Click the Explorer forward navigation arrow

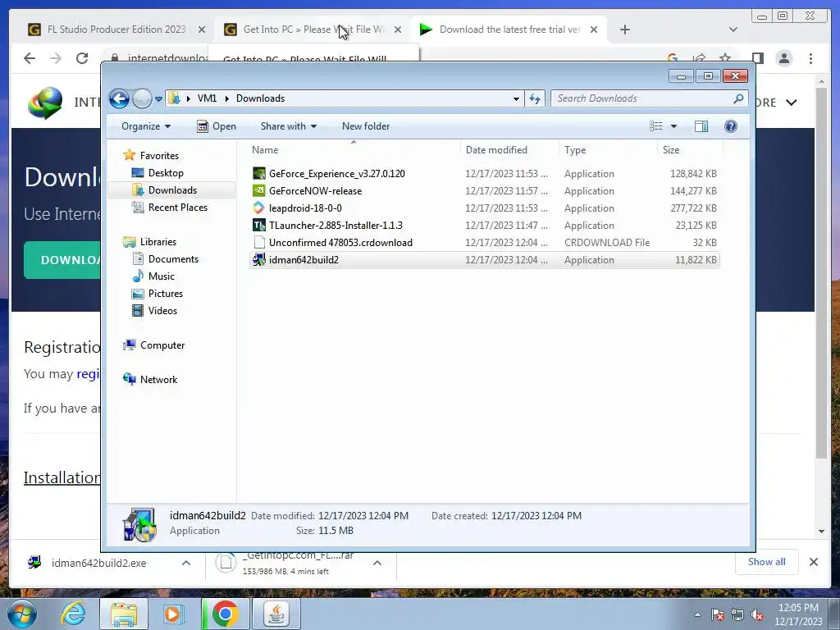(x=142, y=98)
